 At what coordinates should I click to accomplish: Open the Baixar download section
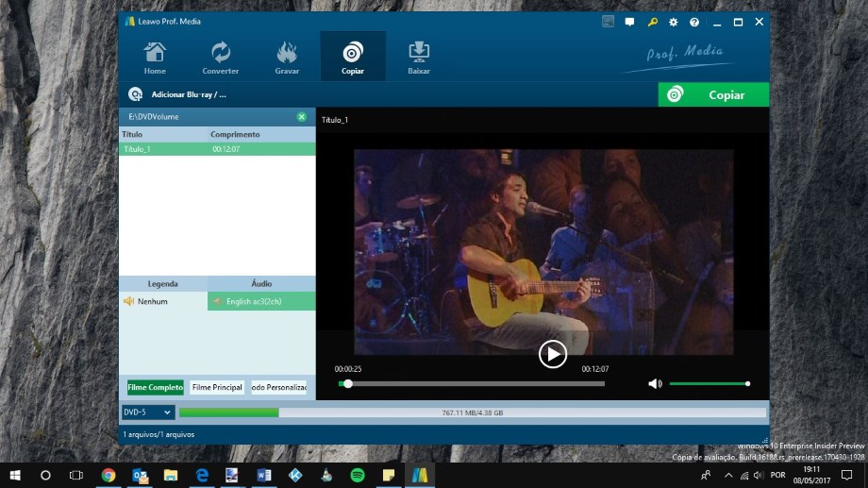tap(419, 58)
